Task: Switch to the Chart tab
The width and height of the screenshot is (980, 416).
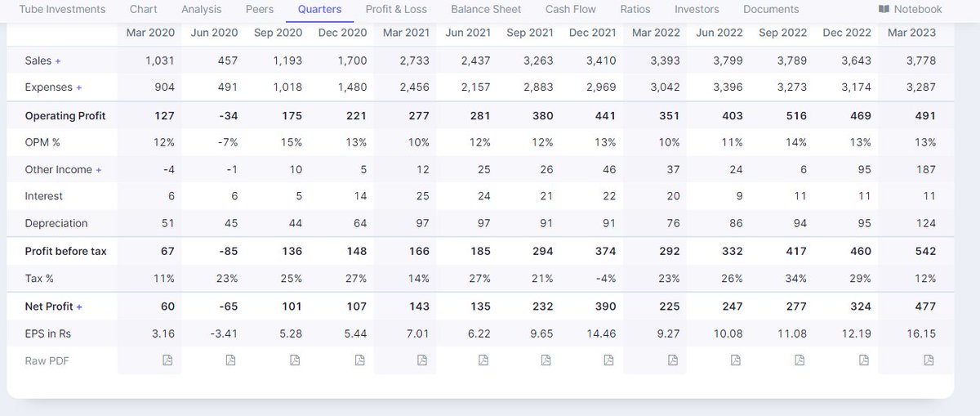Action: 144,9
